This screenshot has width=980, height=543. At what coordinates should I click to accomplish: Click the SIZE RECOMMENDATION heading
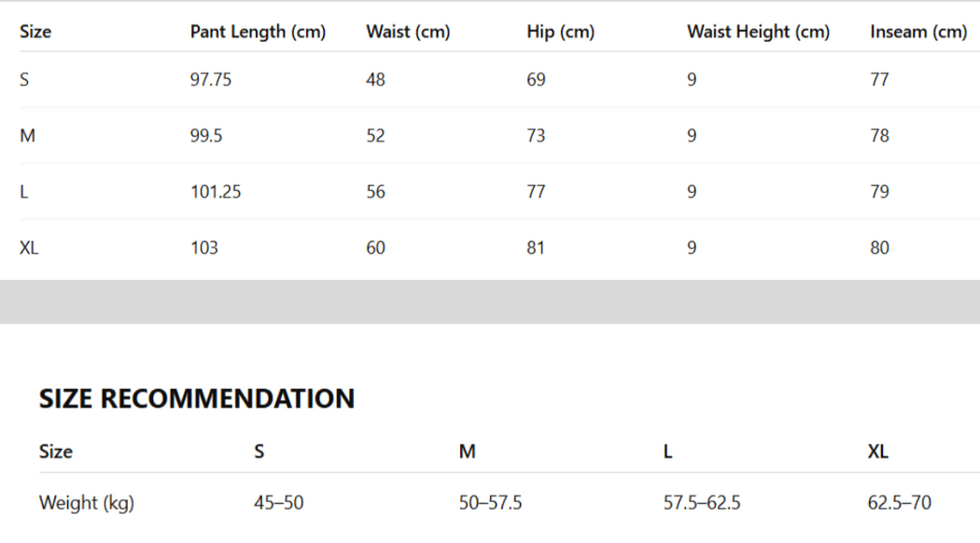pos(197,398)
